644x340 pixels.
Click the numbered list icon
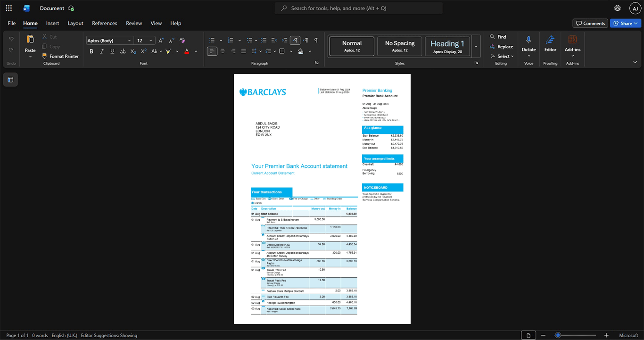click(x=231, y=40)
